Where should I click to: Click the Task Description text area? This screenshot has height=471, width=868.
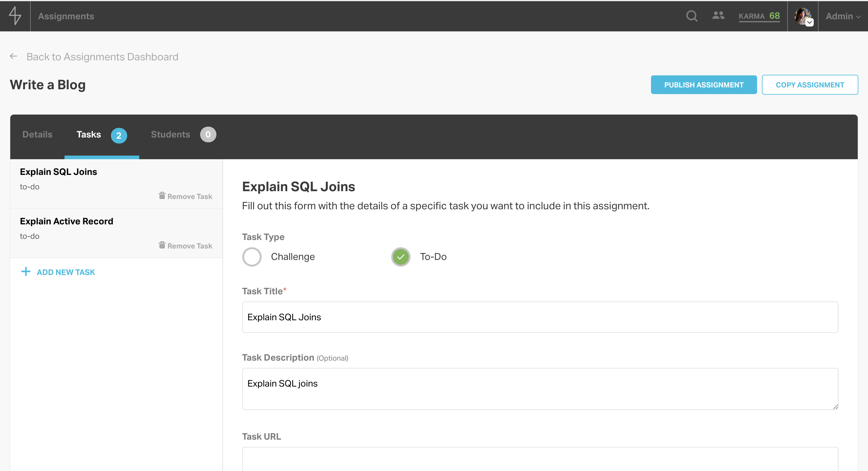tap(540, 389)
